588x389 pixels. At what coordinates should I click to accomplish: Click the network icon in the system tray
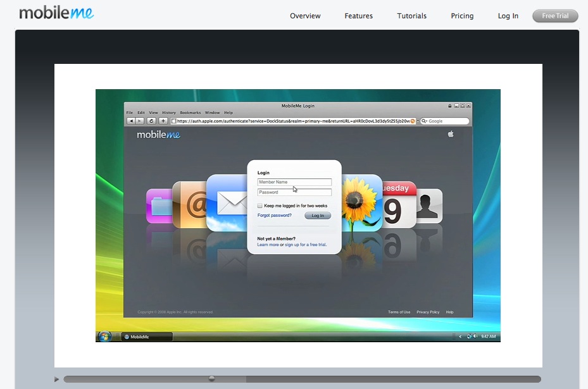(469, 336)
